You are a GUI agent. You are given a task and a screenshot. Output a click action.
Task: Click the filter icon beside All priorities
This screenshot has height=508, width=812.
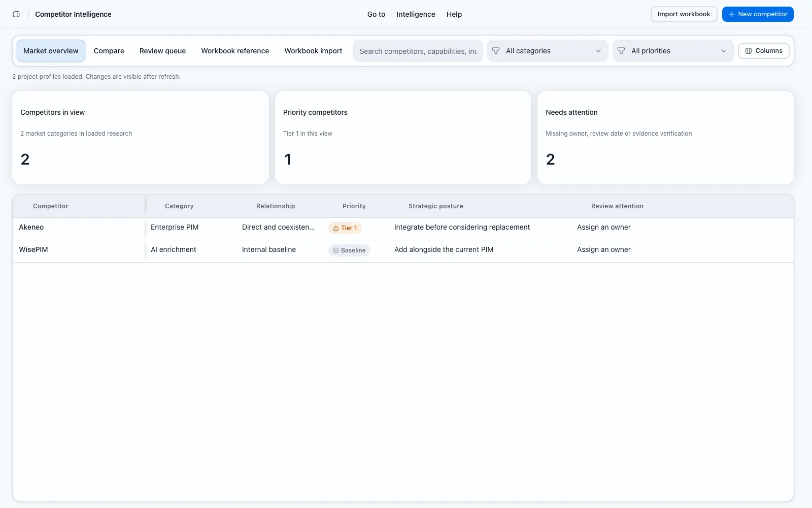pyautogui.click(x=621, y=51)
